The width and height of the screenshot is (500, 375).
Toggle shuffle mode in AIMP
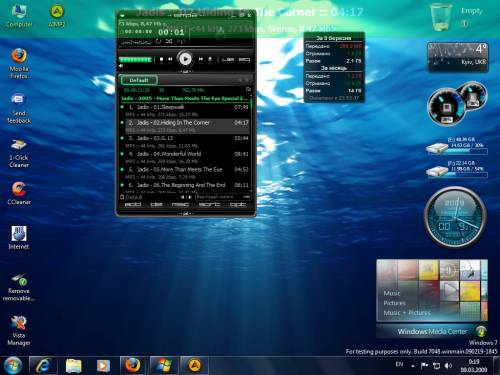(x=169, y=41)
